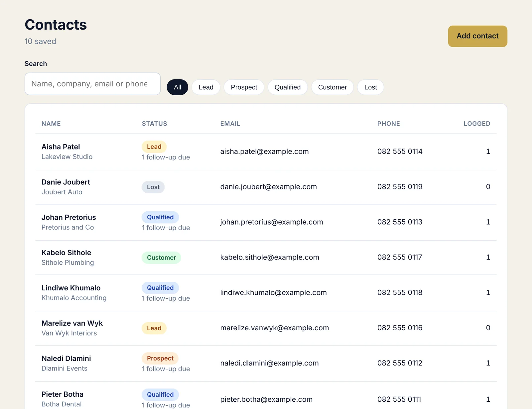Image resolution: width=532 pixels, height=409 pixels.
Task: Click the LOGGED column header
Action: pyautogui.click(x=477, y=124)
